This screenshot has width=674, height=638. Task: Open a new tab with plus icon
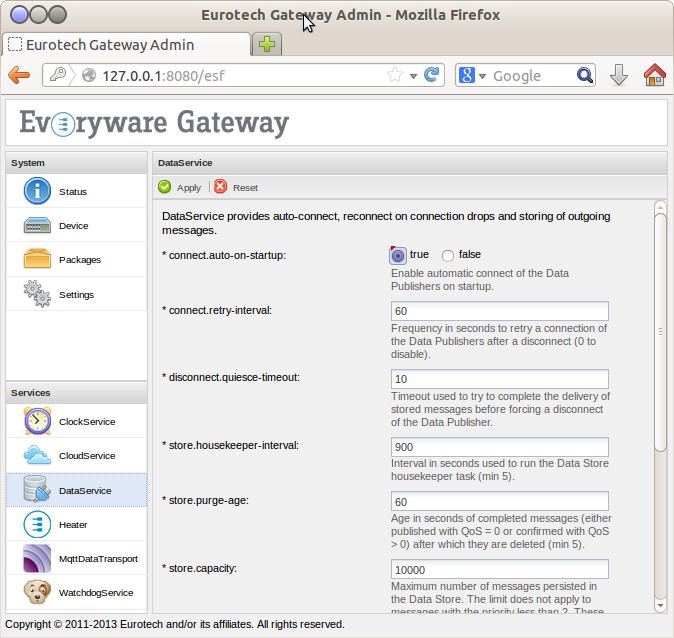pyautogui.click(x=267, y=44)
